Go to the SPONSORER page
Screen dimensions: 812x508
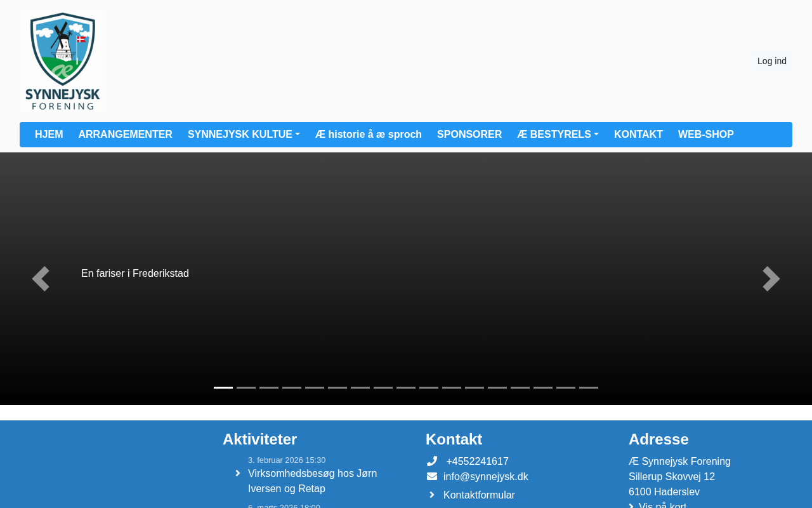(x=469, y=135)
